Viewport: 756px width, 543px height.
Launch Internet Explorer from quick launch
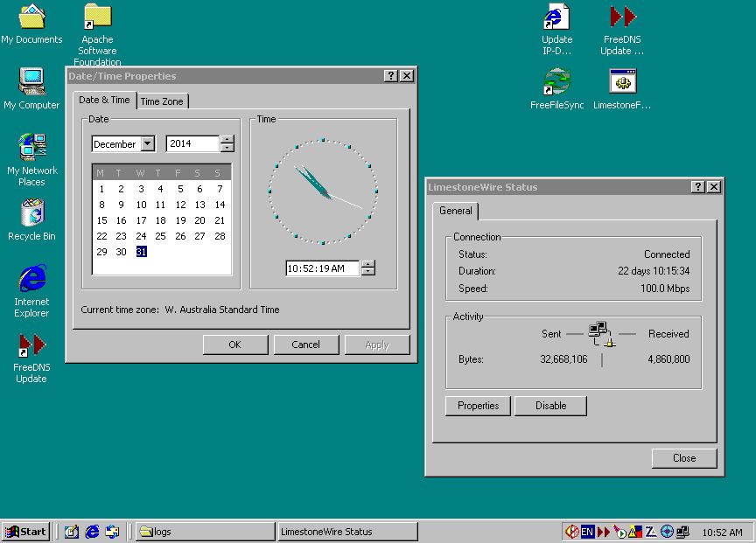pyautogui.click(x=92, y=532)
